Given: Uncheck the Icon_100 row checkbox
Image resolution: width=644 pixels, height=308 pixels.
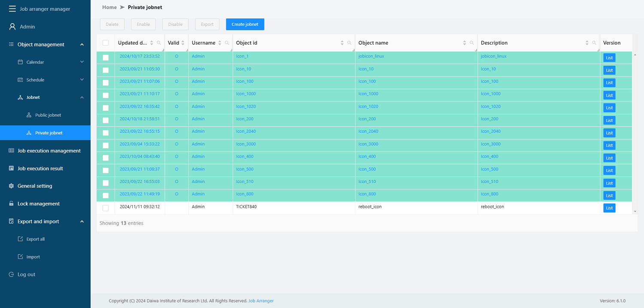Looking at the screenshot, I should pyautogui.click(x=106, y=83).
